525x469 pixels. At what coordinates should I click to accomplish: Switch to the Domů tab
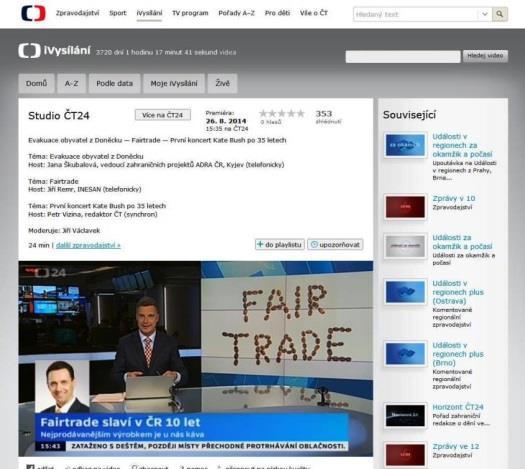point(36,83)
